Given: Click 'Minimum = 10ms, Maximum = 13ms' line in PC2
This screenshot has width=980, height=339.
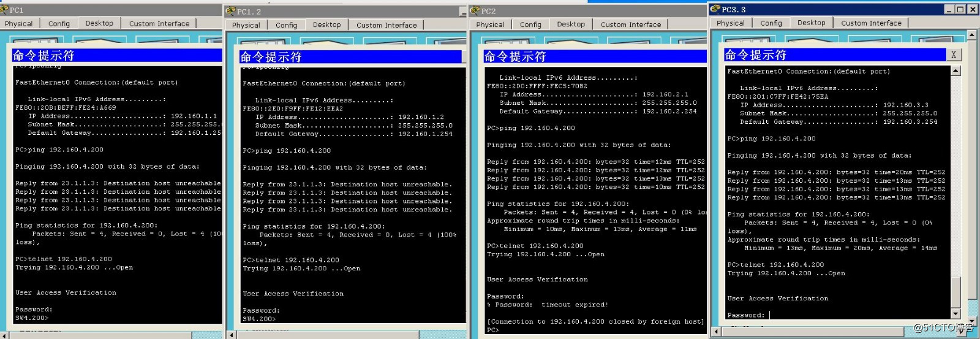Looking at the screenshot, I should click(600, 229).
